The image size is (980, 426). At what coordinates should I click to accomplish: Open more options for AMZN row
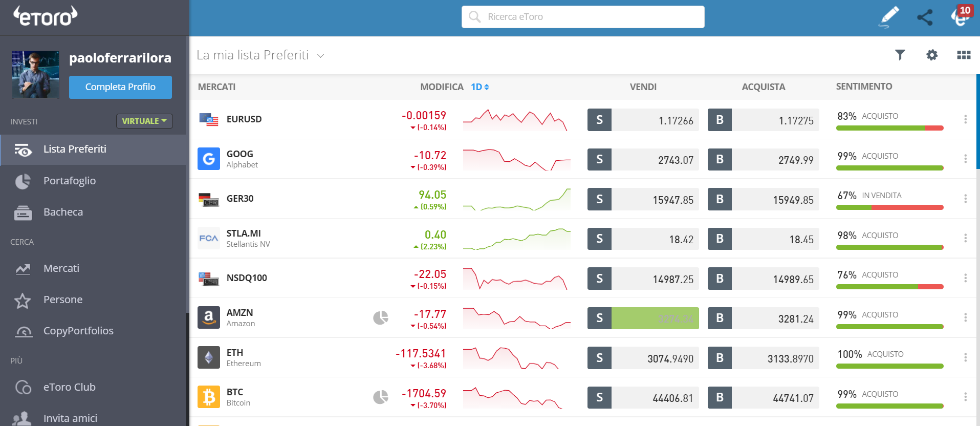[x=966, y=317]
